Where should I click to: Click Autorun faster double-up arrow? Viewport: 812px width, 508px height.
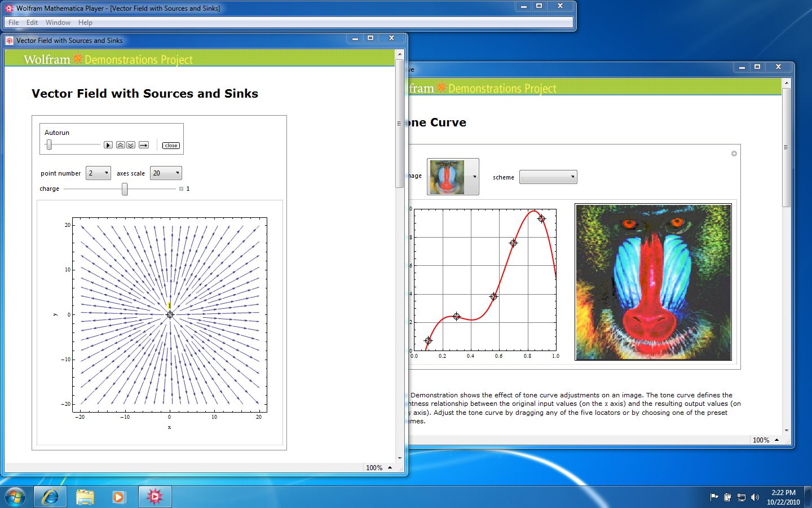[120, 145]
